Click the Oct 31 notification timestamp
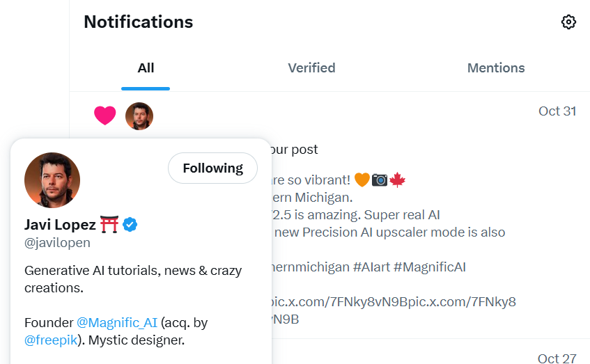 (x=557, y=111)
